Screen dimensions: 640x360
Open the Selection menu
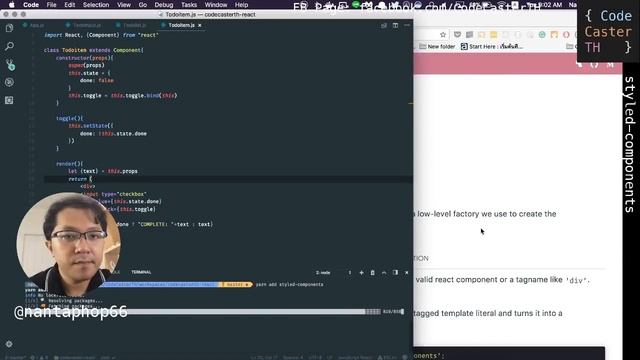click(x=96, y=5)
